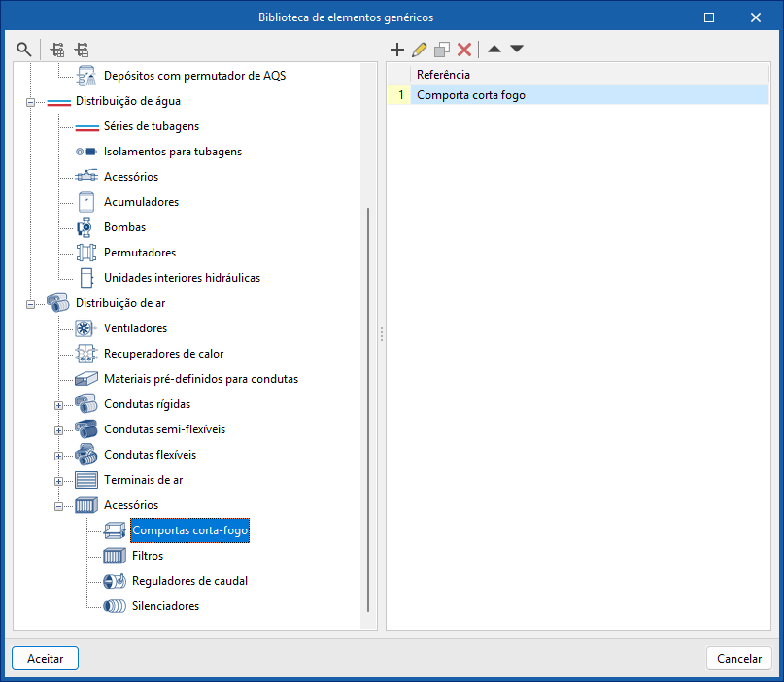784x682 pixels.
Task: Move the selected element down
Action: coord(517,49)
